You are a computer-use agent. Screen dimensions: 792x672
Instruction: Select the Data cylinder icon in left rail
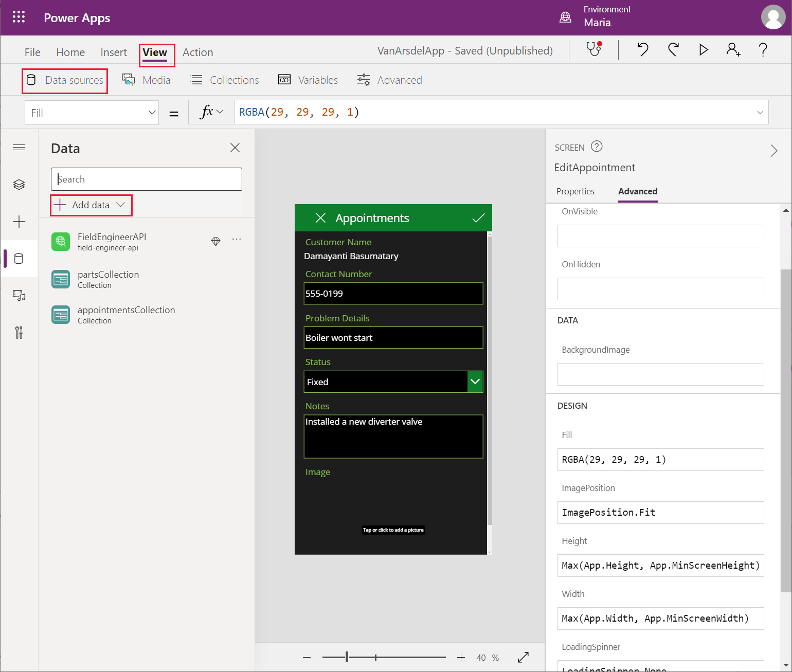click(19, 259)
